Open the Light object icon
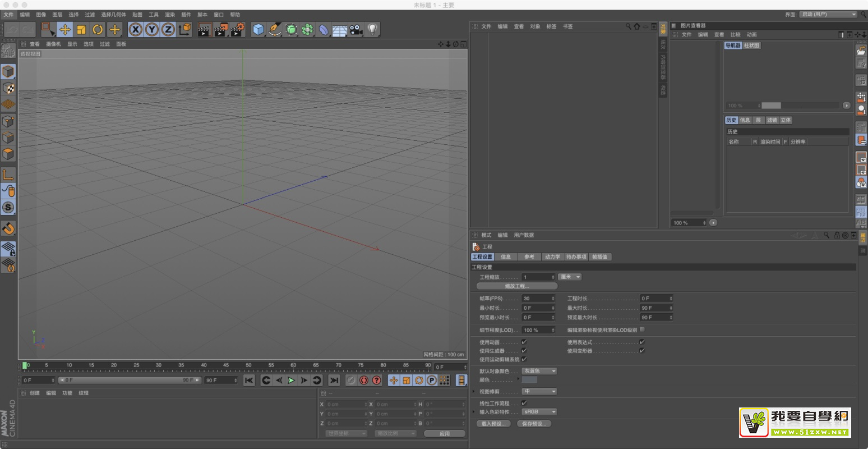The height and width of the screenshot is (449, 868). click(x=372, y=30)
